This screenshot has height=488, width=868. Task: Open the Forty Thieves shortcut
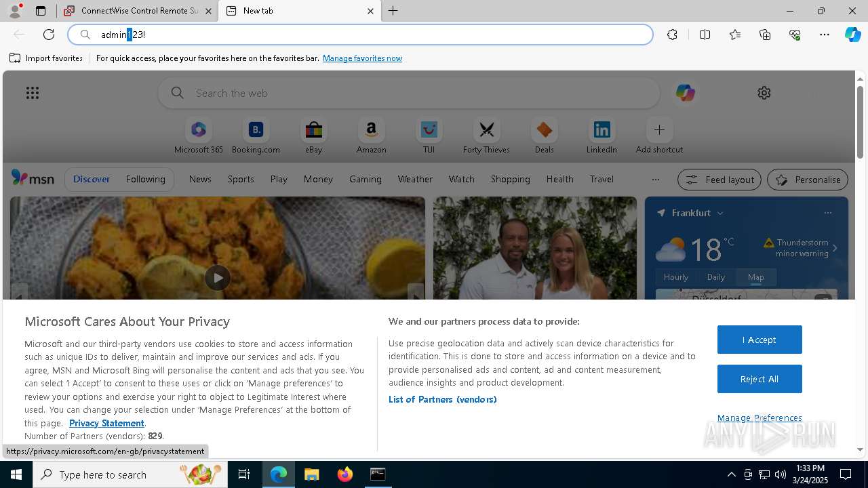coord(486,136)
